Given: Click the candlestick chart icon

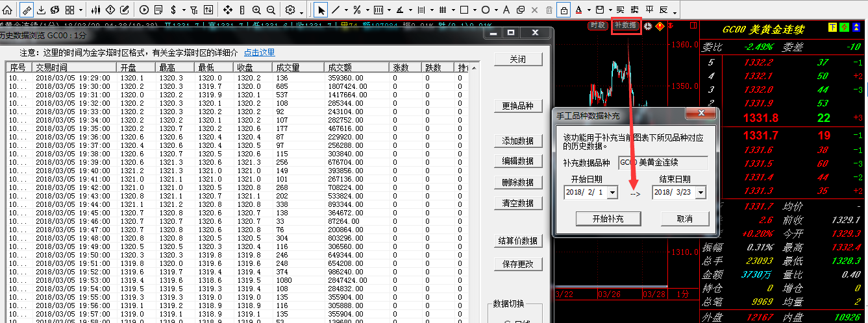Looking at the screenshot, I should click(95, 10).
